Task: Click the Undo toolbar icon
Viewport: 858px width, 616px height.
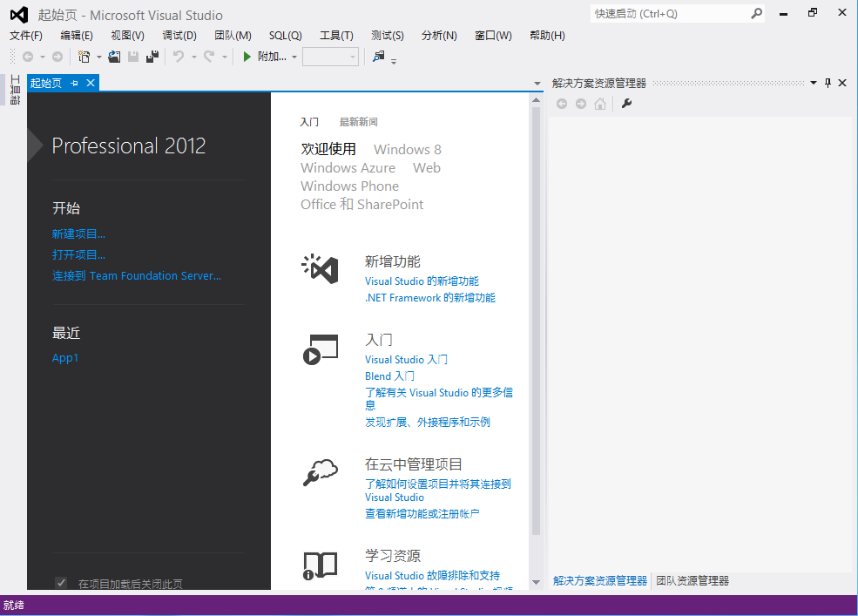Action: tap(179, 57)
